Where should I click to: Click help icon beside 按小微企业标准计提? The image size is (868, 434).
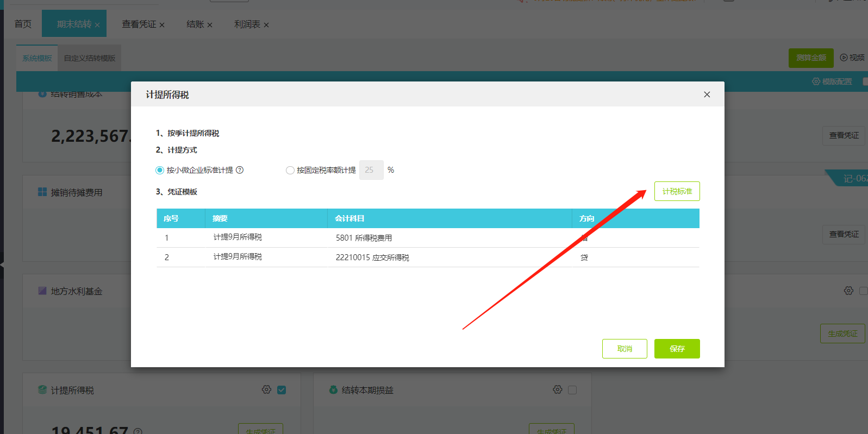point(240,170)
